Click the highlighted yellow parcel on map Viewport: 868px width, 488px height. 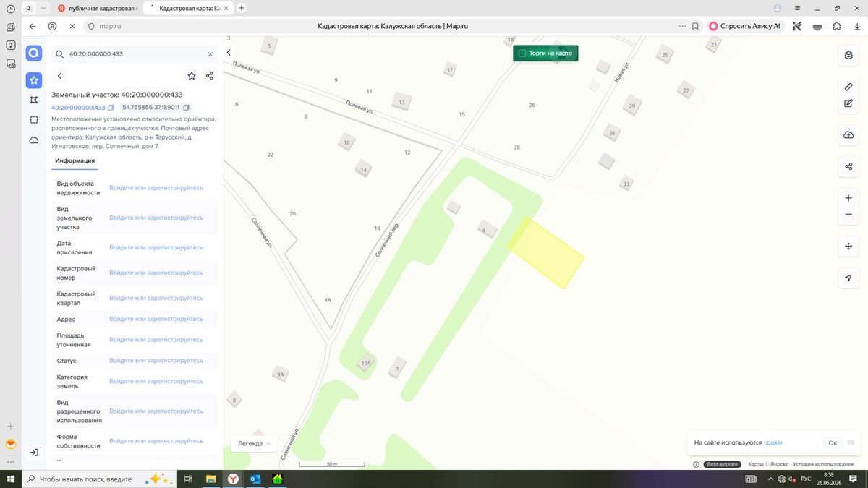point(545,252)
